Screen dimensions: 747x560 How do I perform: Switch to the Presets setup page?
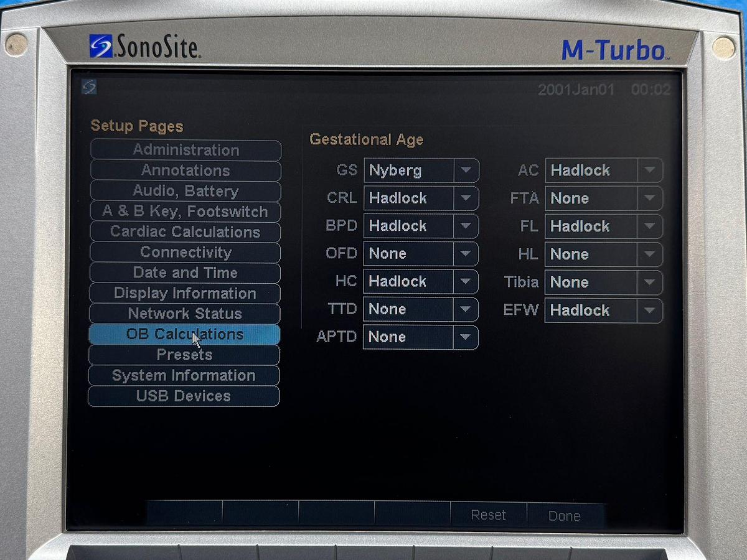(185, 355)
